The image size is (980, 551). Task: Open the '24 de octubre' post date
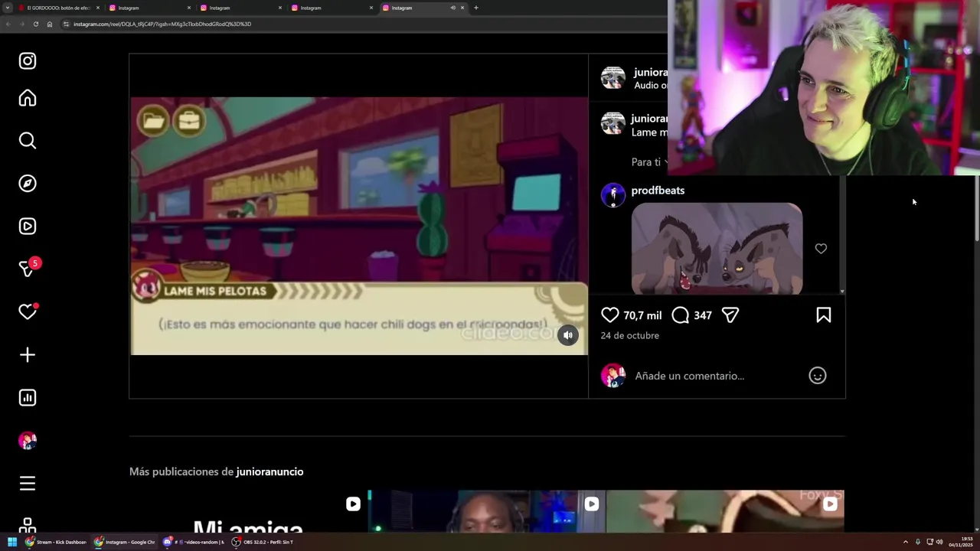coord(630,335)
